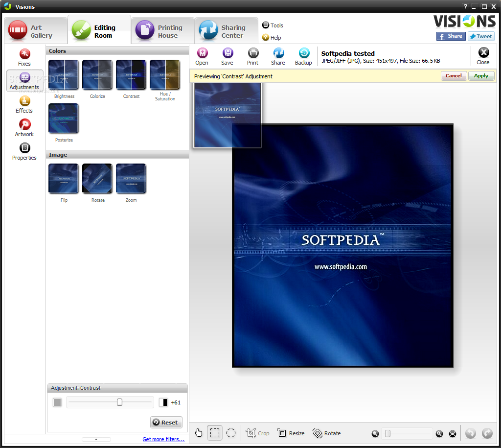Image resolution: width=501 pixels, height=448 pixels.
Task: Click high-contrast black icon right of slider
Action: 163,402
